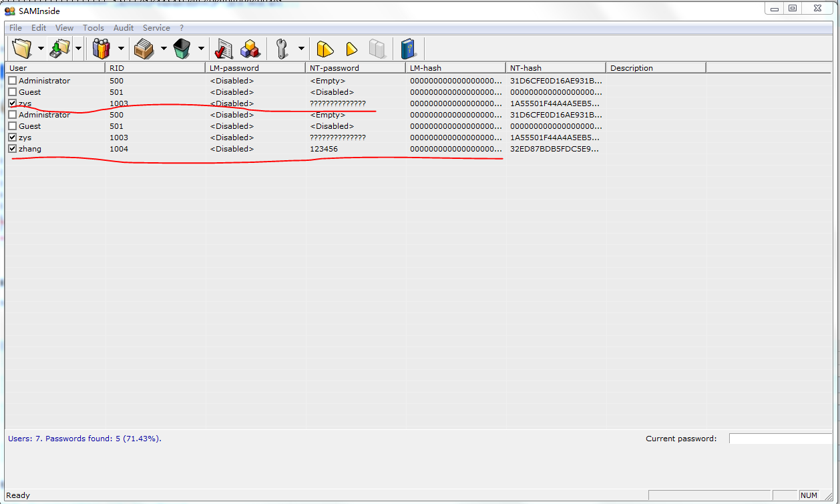Click the add users people icon
Image resolution: width=840 pixels, height=504 pixels.
[x=101, y=49]
